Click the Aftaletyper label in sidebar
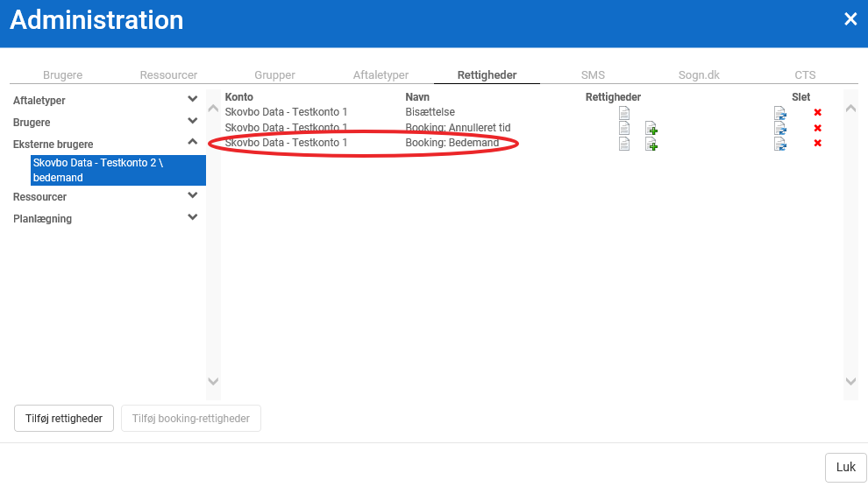Viewport: 868px width, 487px height. point(39,100)
